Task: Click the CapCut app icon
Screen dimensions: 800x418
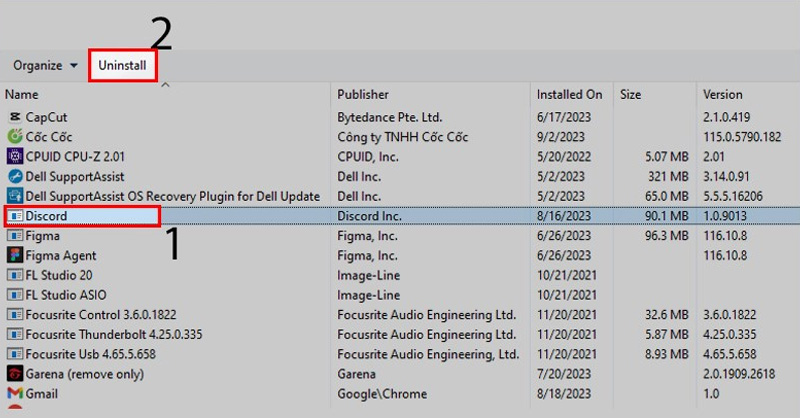Action: [15, 116]
